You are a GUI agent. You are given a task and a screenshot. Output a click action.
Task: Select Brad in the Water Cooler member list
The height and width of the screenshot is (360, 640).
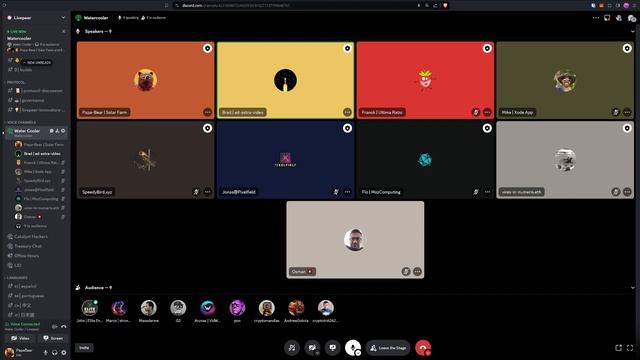click(40, 153)
